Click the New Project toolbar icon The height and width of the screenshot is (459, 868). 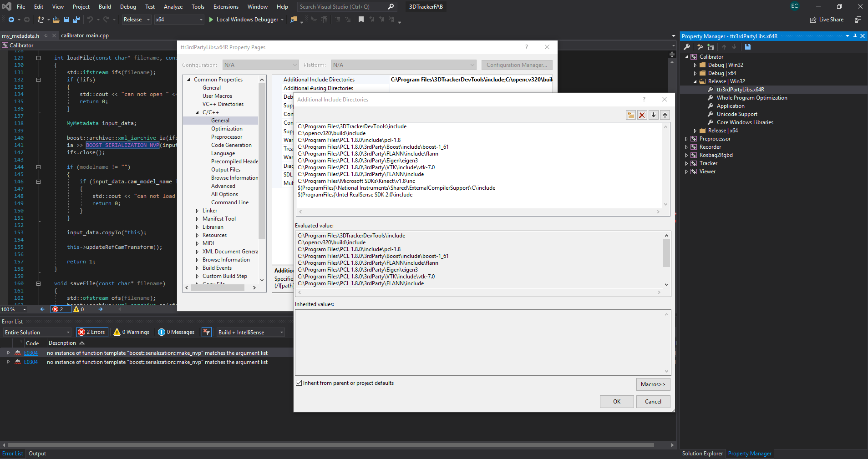point(41,20)
